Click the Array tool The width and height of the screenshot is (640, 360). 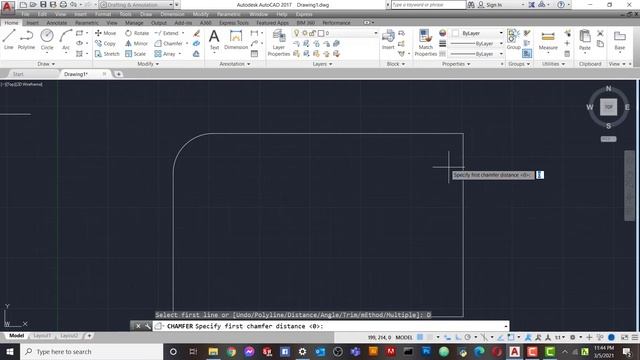coord(165,53)
